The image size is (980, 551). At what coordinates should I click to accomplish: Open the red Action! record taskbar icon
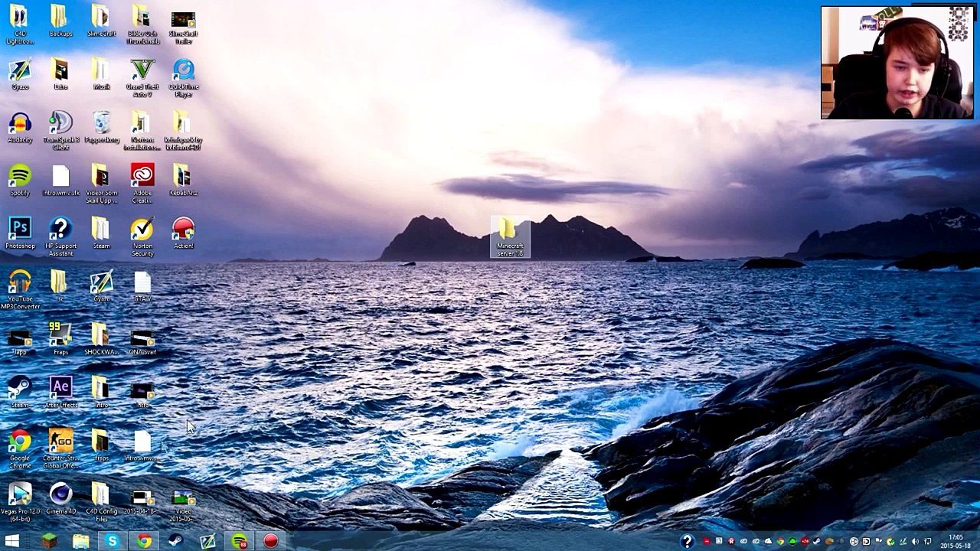point(270,541)
